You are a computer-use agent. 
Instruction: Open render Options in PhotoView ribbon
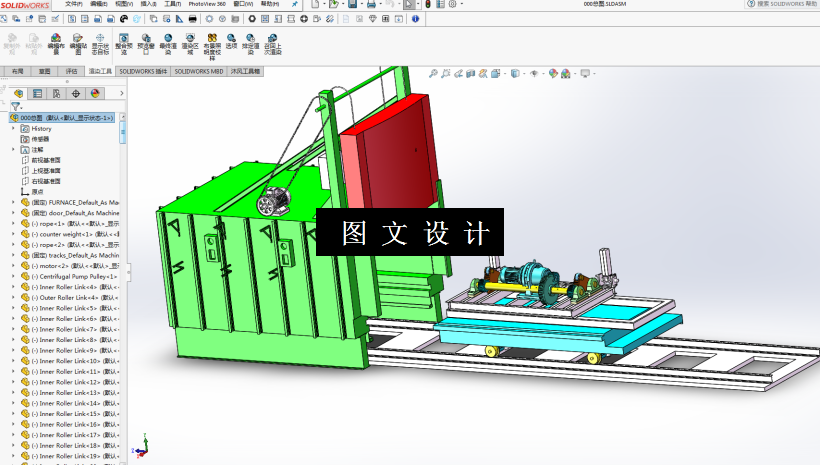231,41
